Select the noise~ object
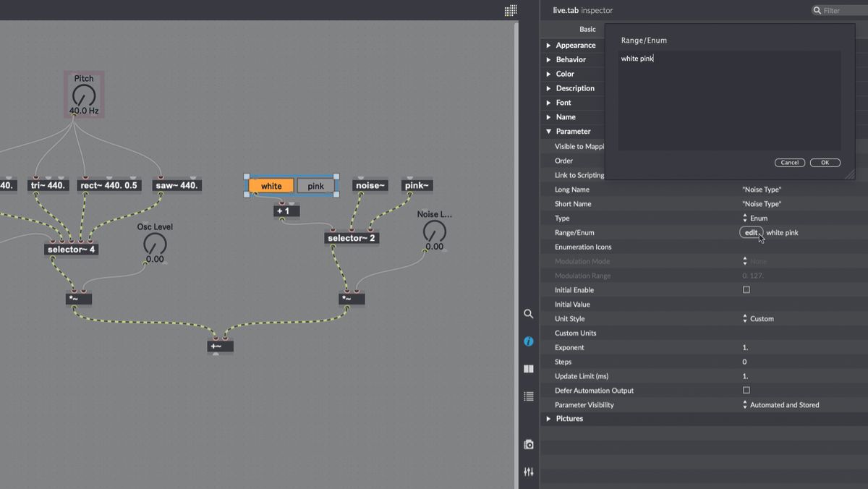Viewport: 868px width, 489px height. pos(370,185)
